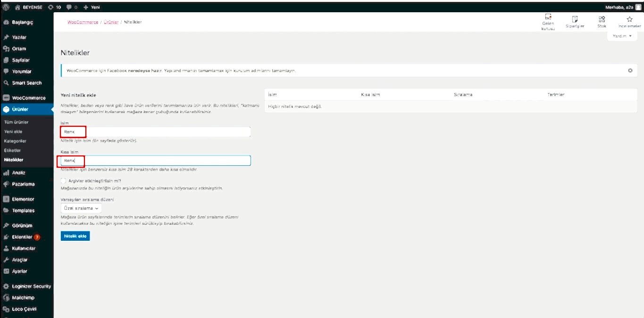This screenshot has height=318, width=644.
Task: Click the İsim table column header
Action: point(272,95)
